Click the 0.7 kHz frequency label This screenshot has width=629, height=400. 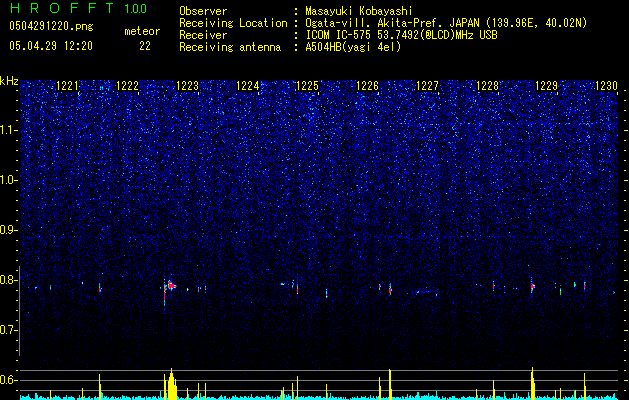[9, 330]
